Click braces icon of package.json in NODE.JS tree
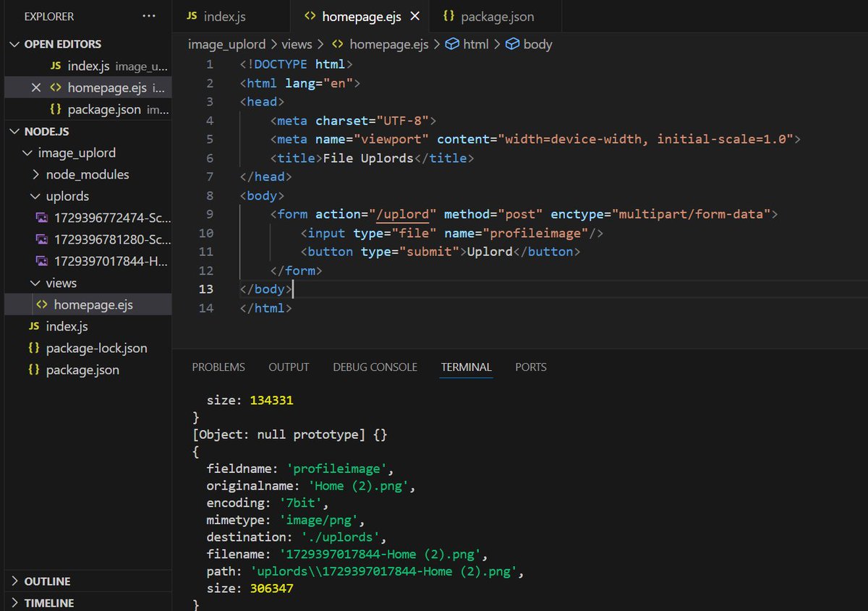 tap(34, 369)
